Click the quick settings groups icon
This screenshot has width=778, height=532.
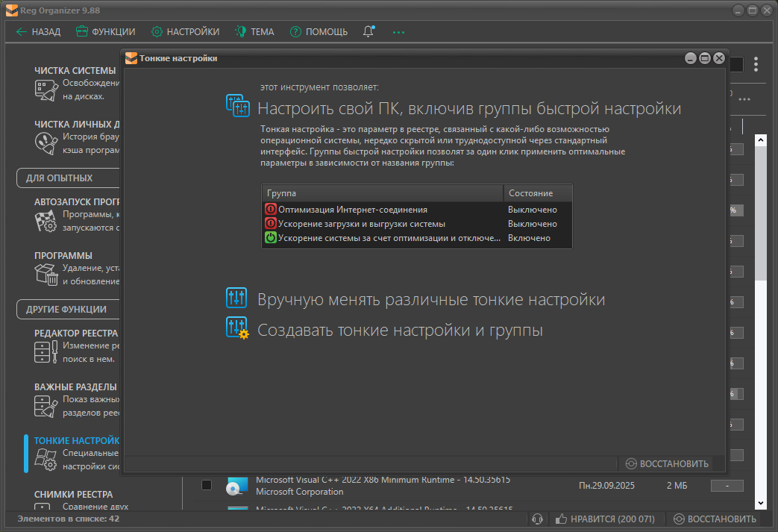point(236,106)
